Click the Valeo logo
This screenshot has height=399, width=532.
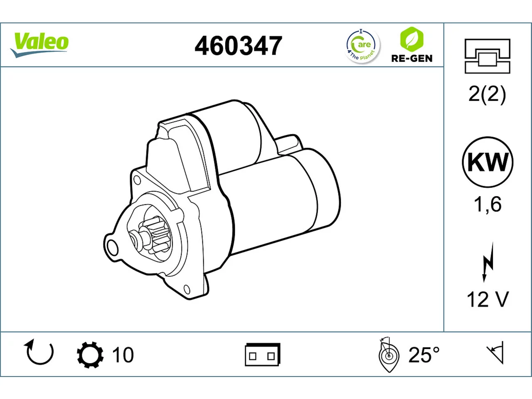(x=39, y=44)
